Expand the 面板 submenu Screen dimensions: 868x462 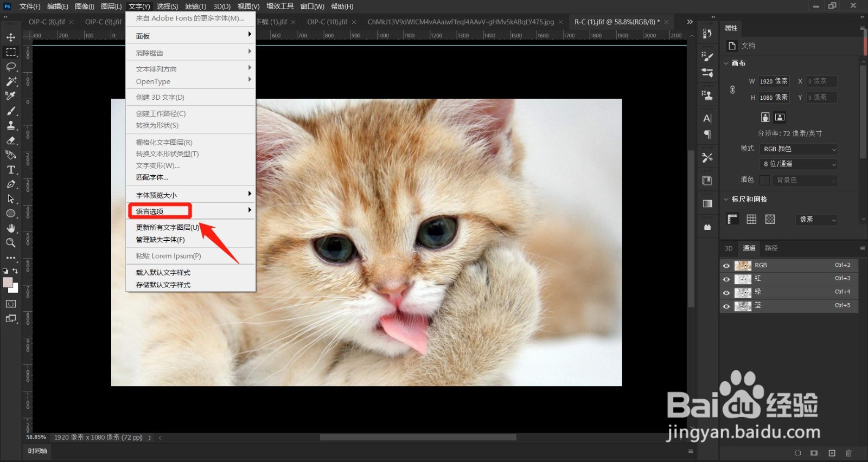coord(191,36)
